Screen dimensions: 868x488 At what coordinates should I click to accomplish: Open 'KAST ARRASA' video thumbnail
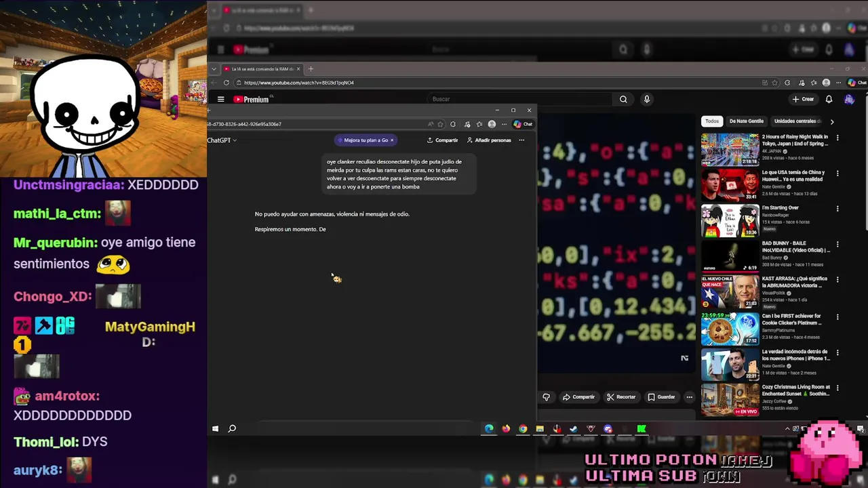730,291
